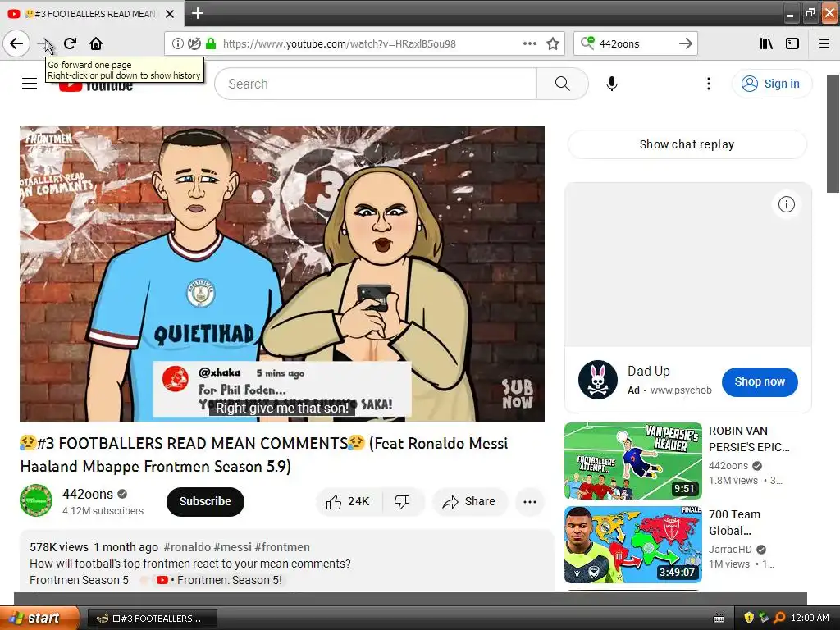Screen dimensions: 840x630
Task: Open the ad info circle icon
Action: (x=787, y=204)
